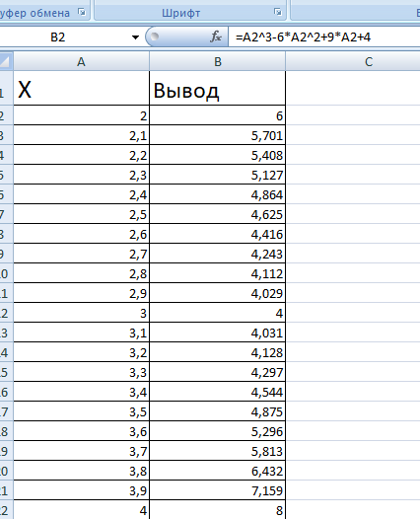Click column A cell with 2,7
Viewport: 420px width, 519px height.
pyautogui.click(x=82, y=254)
